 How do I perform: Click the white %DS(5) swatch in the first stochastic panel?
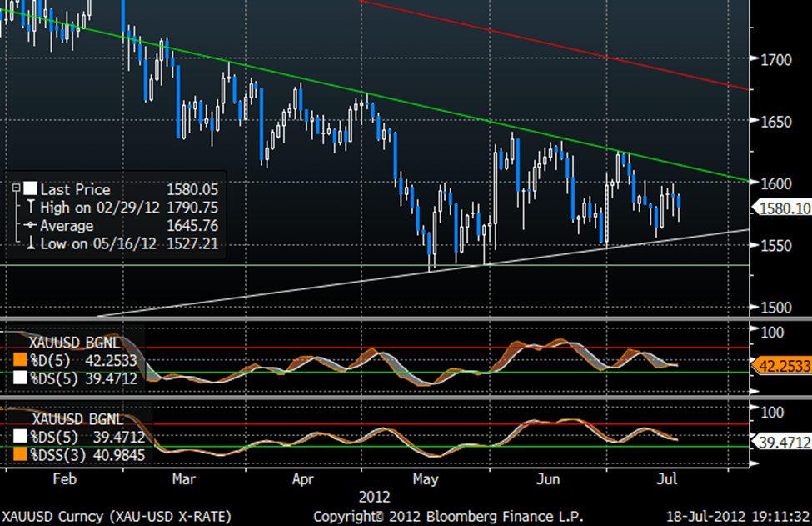tap(20, 378)
